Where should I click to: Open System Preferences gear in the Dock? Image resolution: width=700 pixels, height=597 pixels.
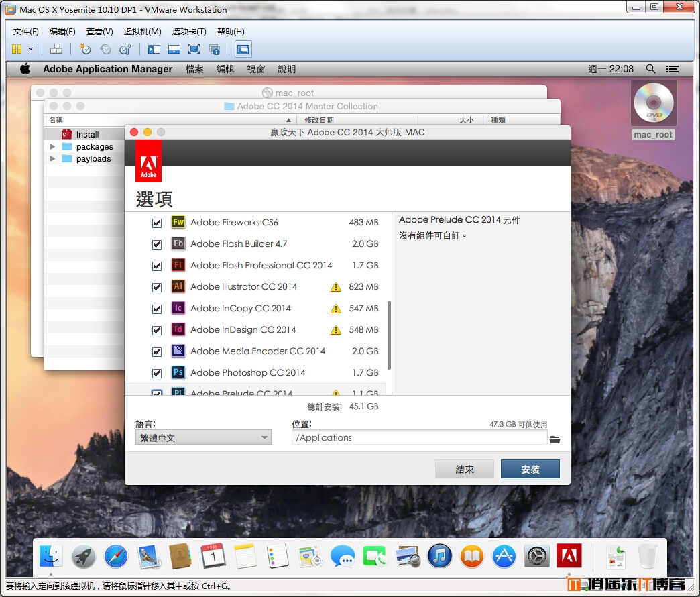click(x=536, y=556)
